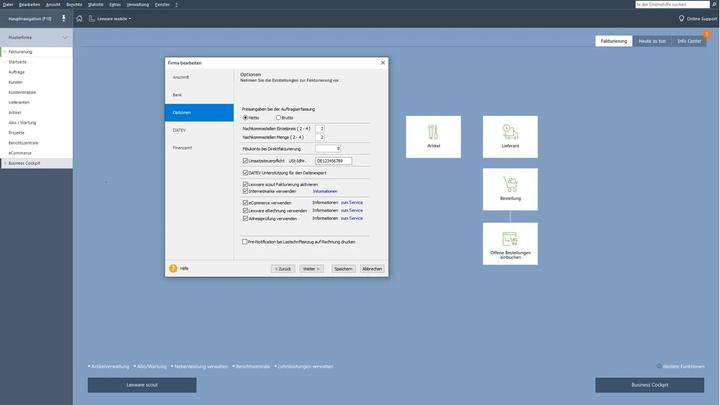
Task: Open the zum Service link for eRechnung
Action: [x=352, y=210]
